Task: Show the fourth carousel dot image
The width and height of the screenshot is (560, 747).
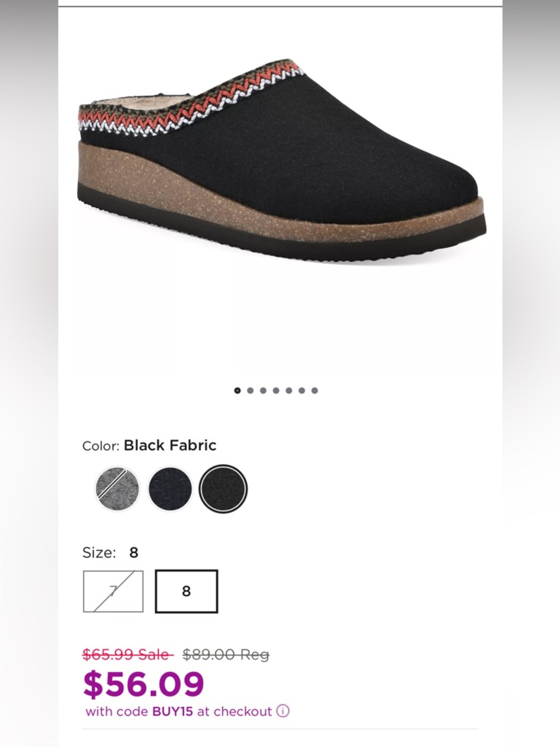Action: click(x=276, y=391)
